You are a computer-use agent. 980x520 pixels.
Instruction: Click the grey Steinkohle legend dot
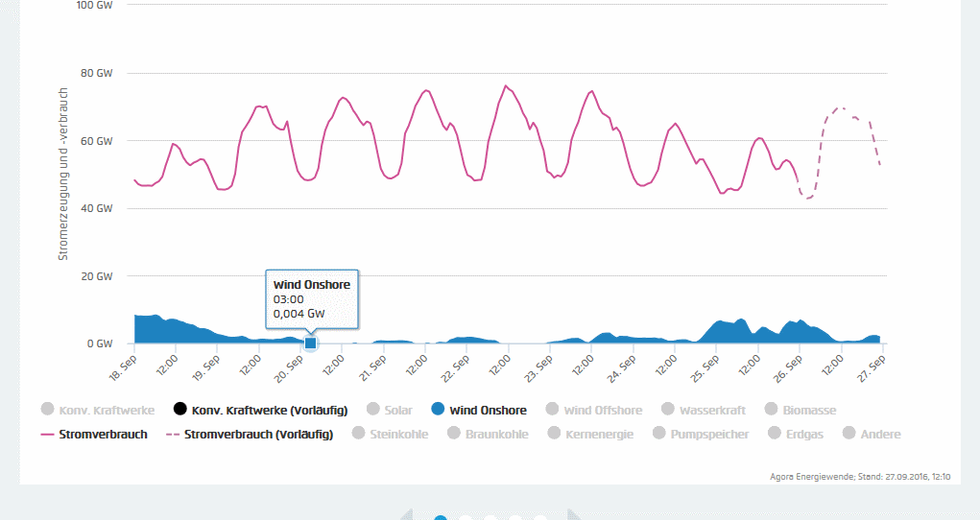[361, 434]
